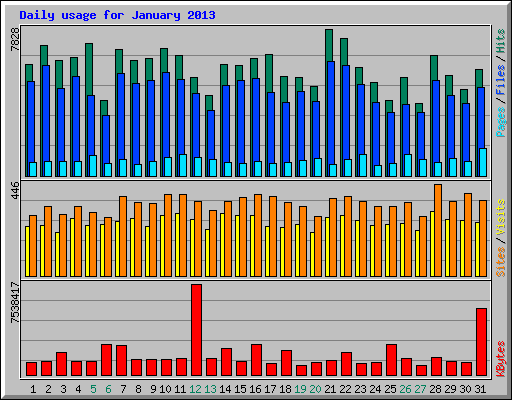Click green day label 13
Viewport: 512px width, 400px height.
210,389
